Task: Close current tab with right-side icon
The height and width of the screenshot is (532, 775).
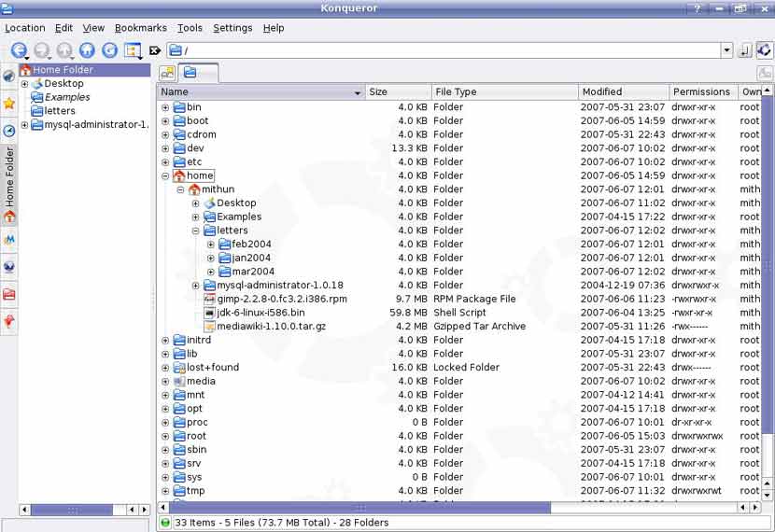Action: pyautogui.click(x=765, y=74)
